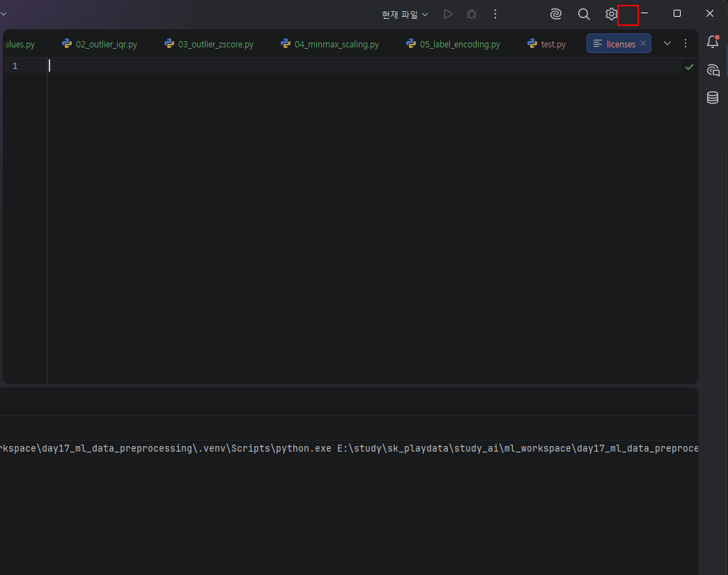Open editor tab options three-dot menu
Image resolution: width=728 pixels, height=575 pixels.
[x=686, y=43]
